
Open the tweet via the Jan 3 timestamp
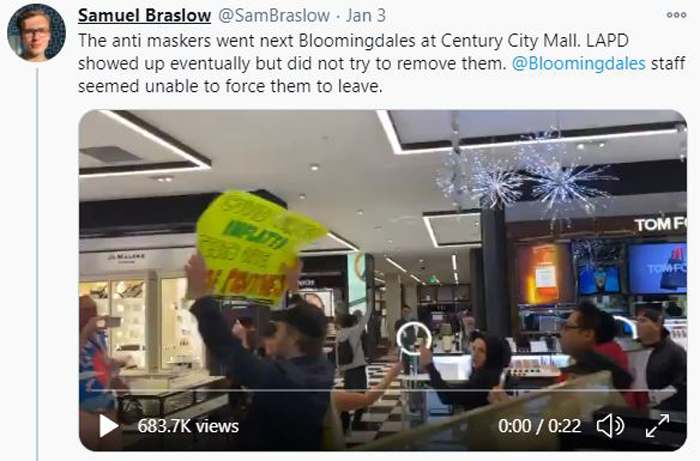366,15
